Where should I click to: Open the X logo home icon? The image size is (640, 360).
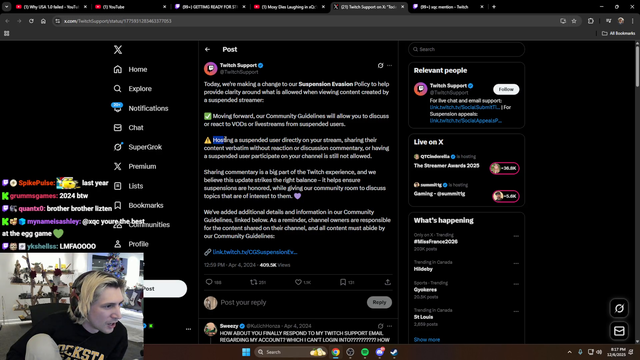[118, 49]
